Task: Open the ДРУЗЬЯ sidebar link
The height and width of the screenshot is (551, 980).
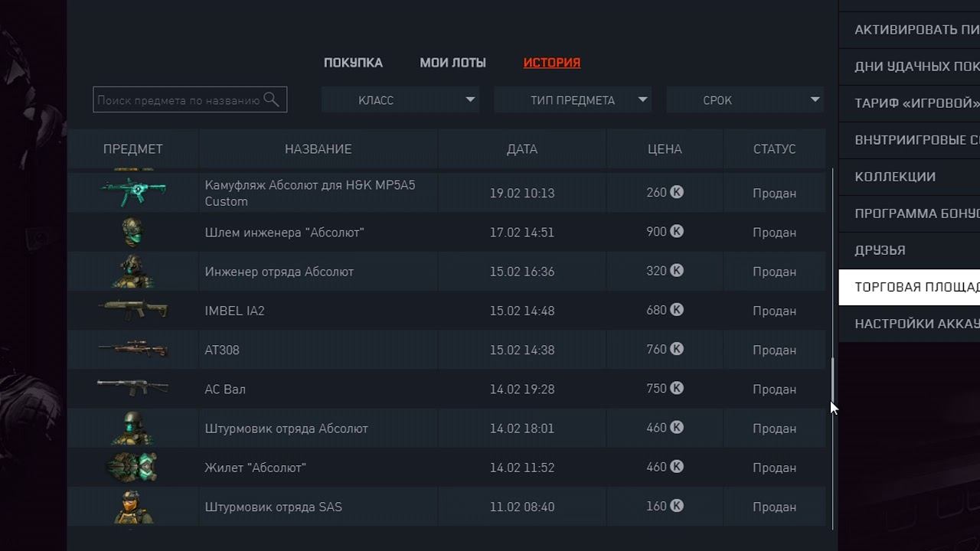Action: pyautogui.click(x=880, y=250)
